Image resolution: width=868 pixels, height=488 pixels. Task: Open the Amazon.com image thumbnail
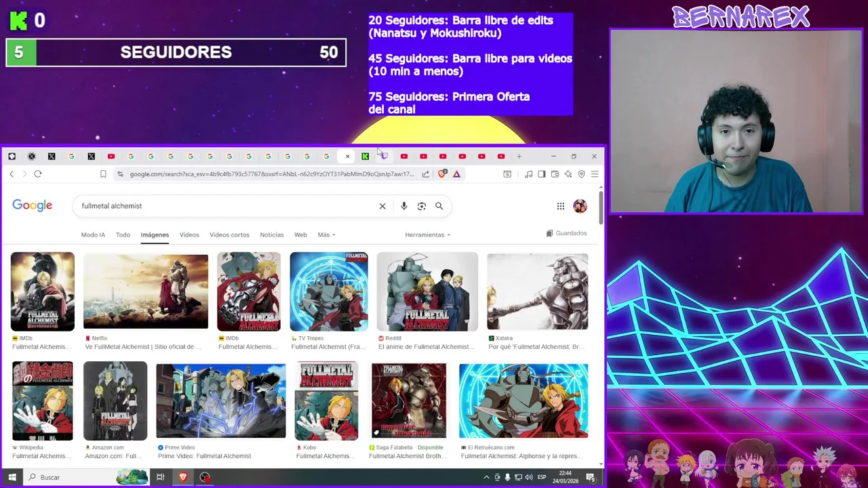[115, 401]
